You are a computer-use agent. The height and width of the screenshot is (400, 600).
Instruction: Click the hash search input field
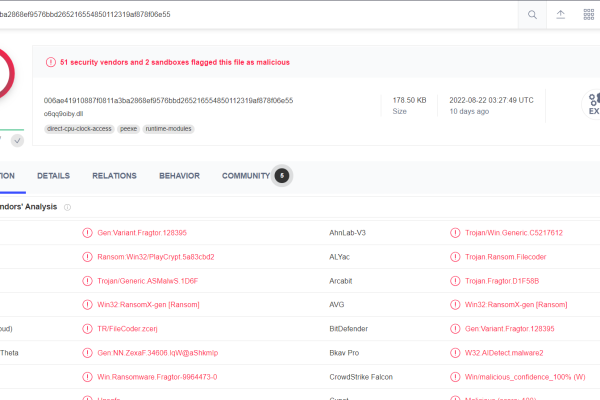259,15
